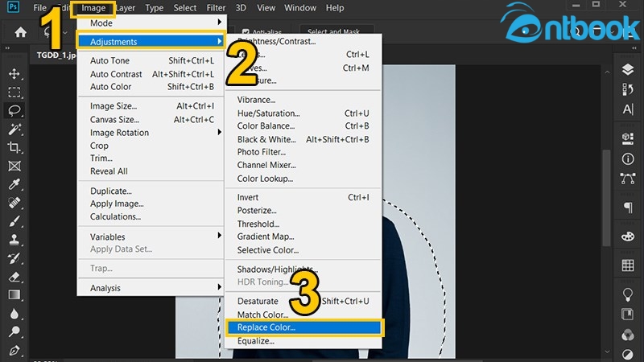Open the Paragraph panel icon
This screenshot has height=362, width=644.
628,208
